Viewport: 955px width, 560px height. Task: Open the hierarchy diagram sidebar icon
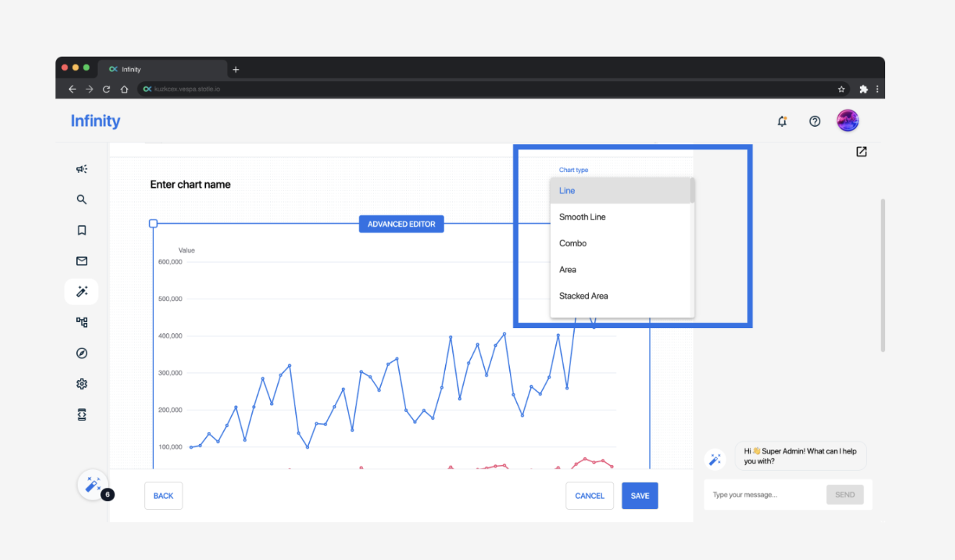pyautogui.click(x=81, y=322)
